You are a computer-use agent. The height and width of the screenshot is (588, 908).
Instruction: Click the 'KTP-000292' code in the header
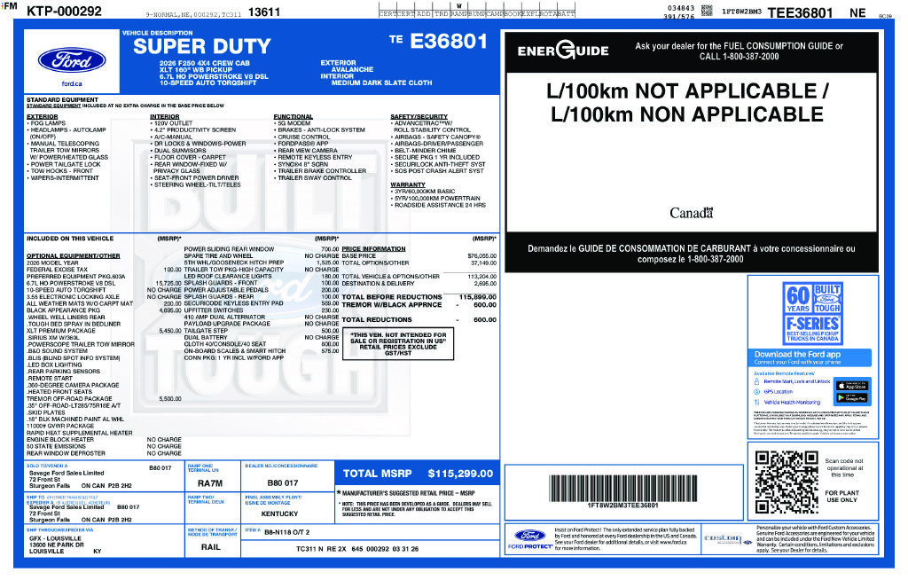coord(64,11)
